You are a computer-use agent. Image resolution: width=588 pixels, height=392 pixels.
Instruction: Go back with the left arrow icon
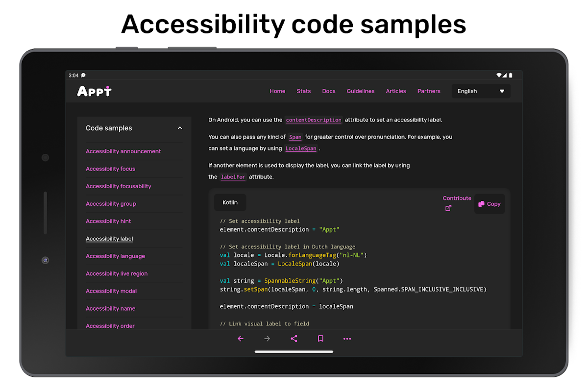click(241, 339)
